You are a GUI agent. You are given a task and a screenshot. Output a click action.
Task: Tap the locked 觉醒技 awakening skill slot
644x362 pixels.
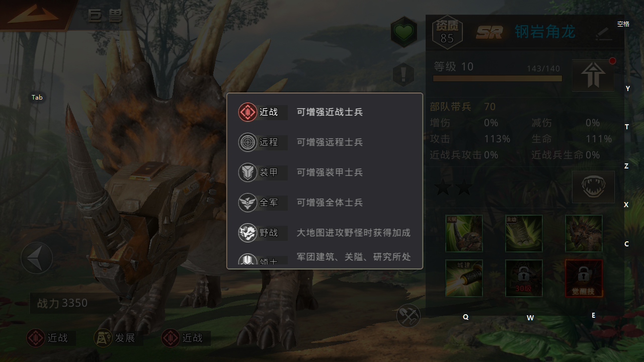pyautogui.click(x=584, y=278)
